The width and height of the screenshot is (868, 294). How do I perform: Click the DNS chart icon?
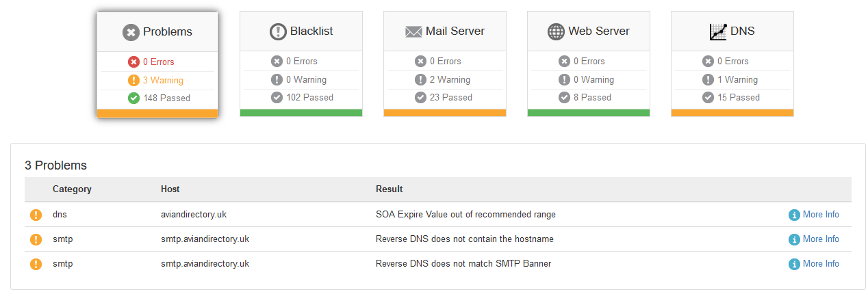[718, 31]
